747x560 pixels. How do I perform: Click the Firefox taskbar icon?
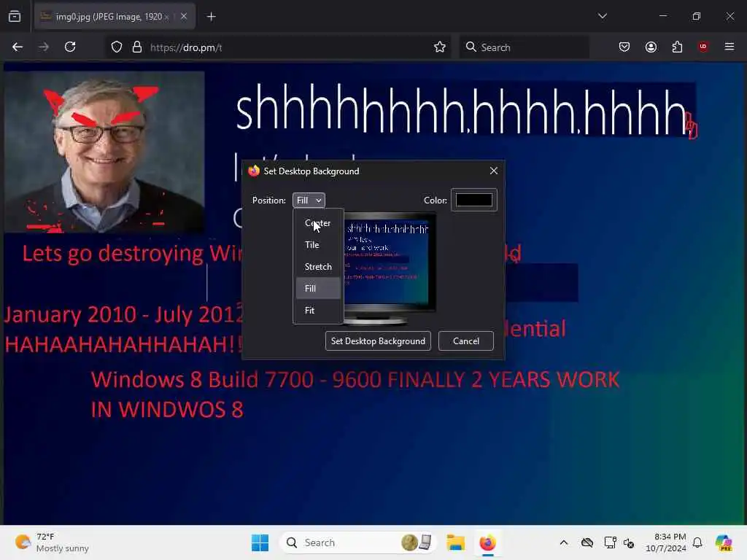[487, 542]
